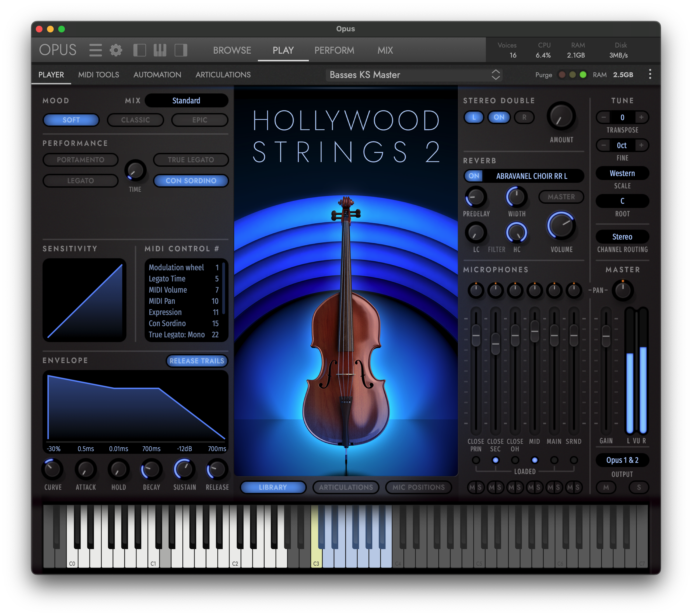Select Expression in MIDI Control list
Viewport: 692px width, 616px height.
[x=184, y=312]
